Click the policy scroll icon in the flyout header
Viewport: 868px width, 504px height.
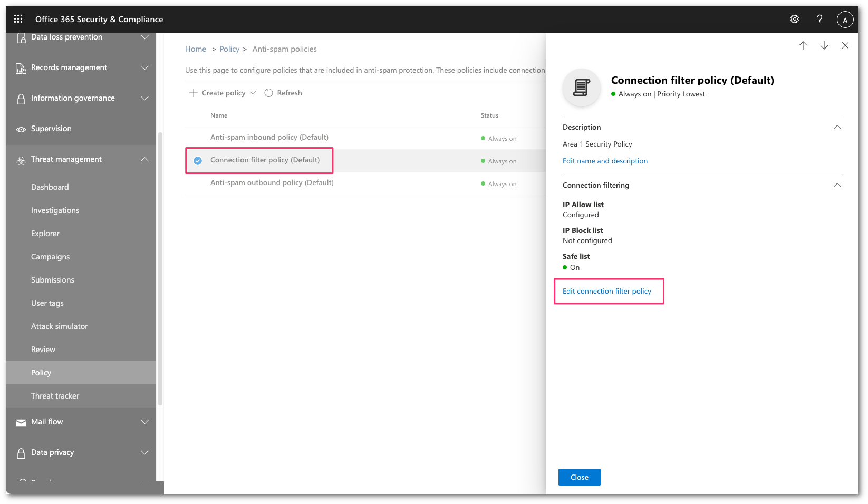tap(581, 88)
